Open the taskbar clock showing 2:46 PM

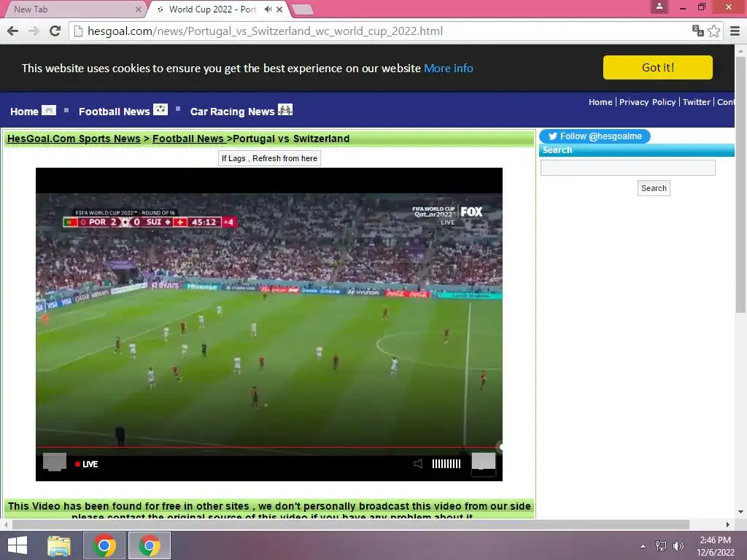point(715,545)
